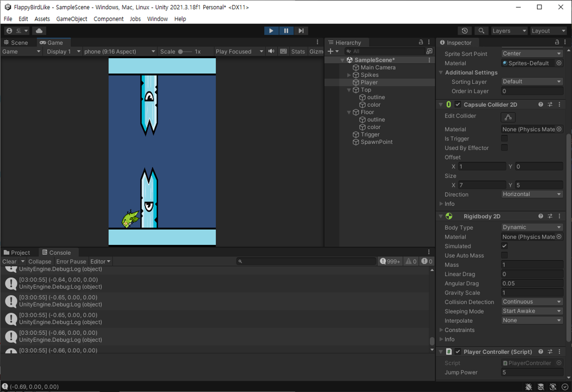Switch to the Project tab

(17, 252)
